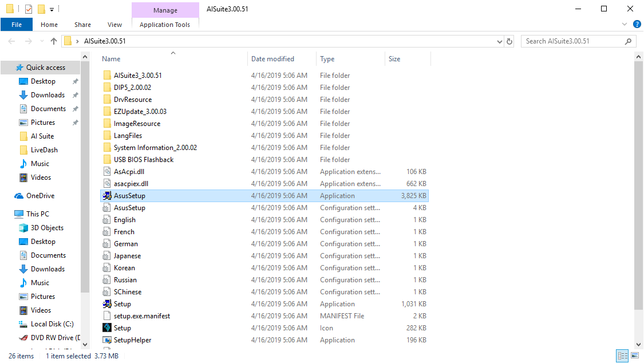This screenshot has height=363, width=644.
Task: Switch to large thumbnails view icon
Action: (x=635, y=356)
